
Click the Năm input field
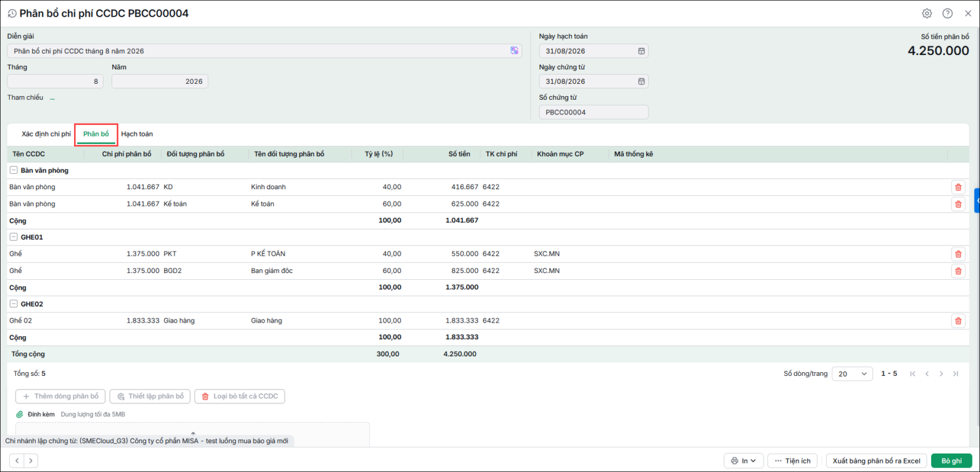(160, 81)
